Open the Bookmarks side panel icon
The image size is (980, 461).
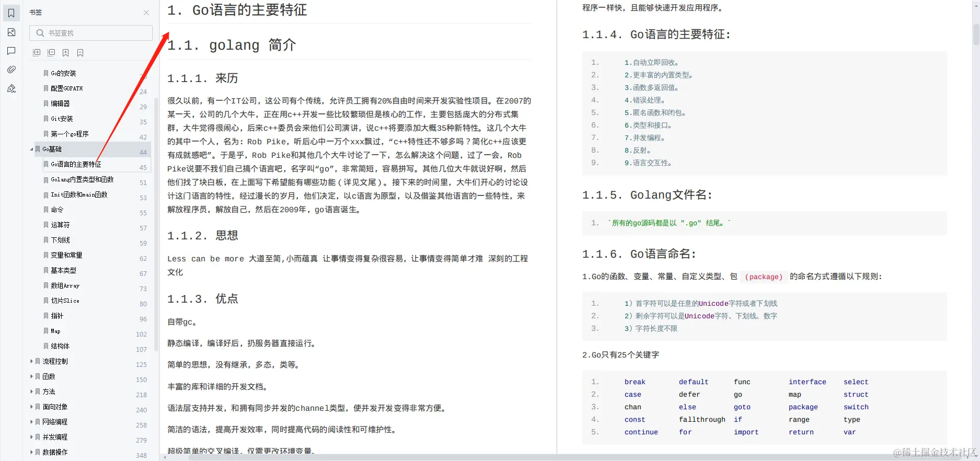(x=11, y=13)
